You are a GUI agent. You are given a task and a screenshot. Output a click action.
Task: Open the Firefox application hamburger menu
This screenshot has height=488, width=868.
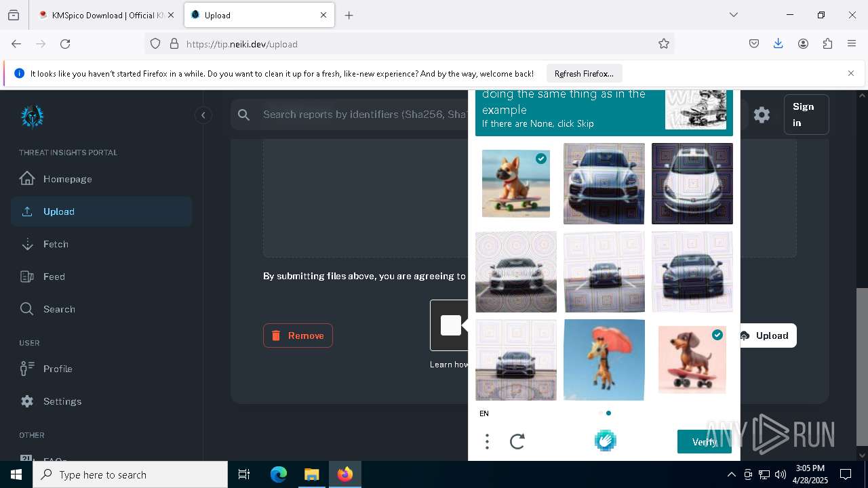852,43
